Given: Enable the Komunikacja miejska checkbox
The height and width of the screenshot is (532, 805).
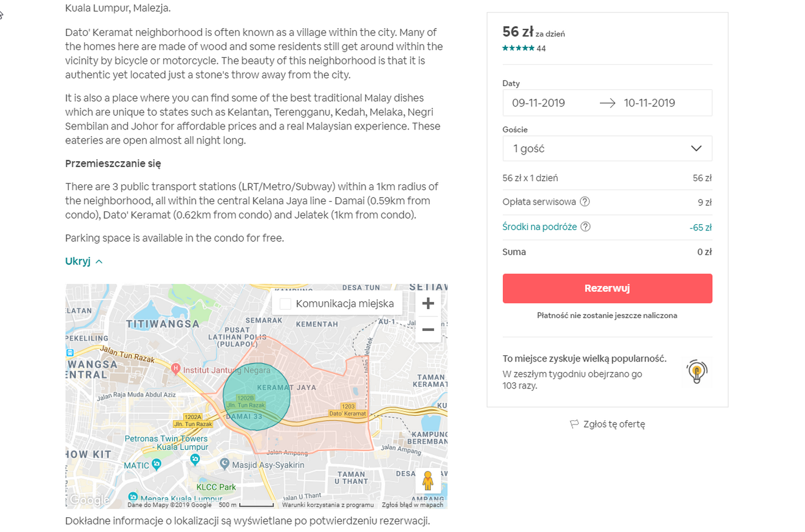Looking at the screenshot, I should pyautogui.click(x=285, y=304).
